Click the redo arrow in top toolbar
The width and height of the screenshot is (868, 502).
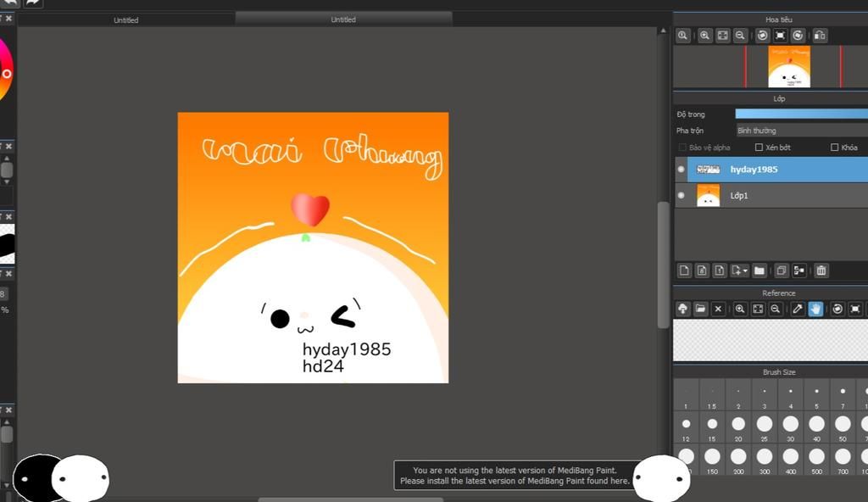tap(33, 3)
